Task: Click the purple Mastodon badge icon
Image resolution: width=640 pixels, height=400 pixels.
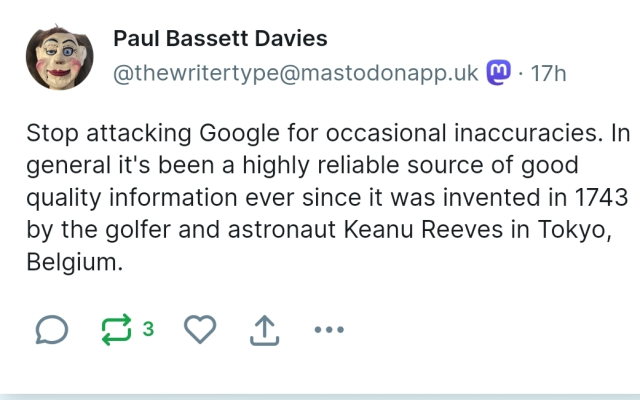Action: 498,72
